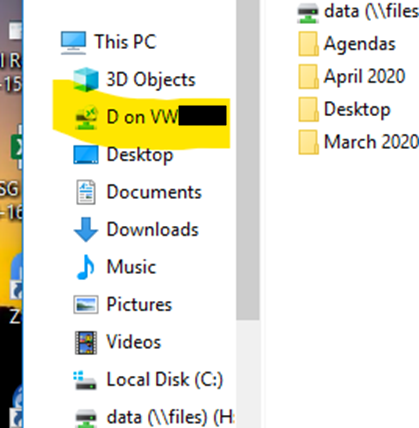Open Documents in the navigation pane
The height and width of the screenshot is (428, 419).
click(154, 192)
